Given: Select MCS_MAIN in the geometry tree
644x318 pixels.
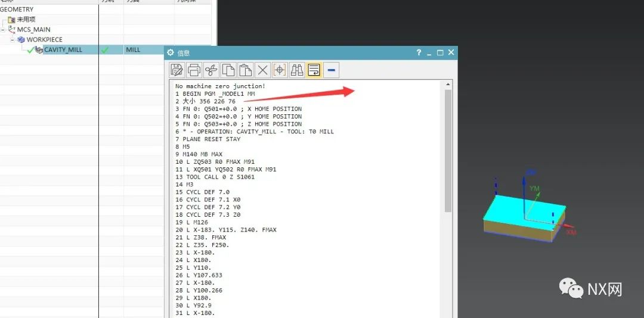Looking at the screenshot, I should click(33, 30).
